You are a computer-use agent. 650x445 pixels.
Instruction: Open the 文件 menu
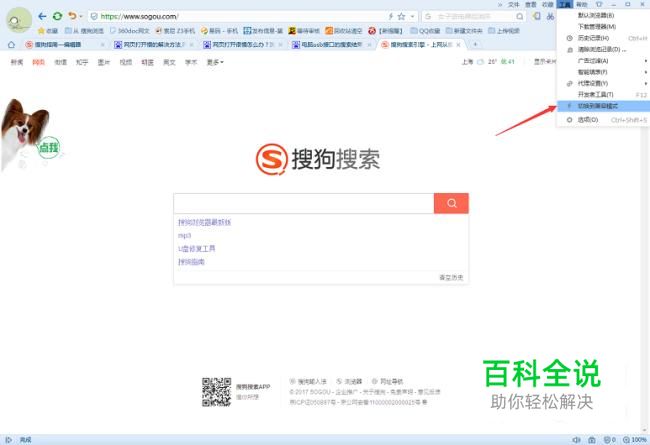click(x=514, y=5)
